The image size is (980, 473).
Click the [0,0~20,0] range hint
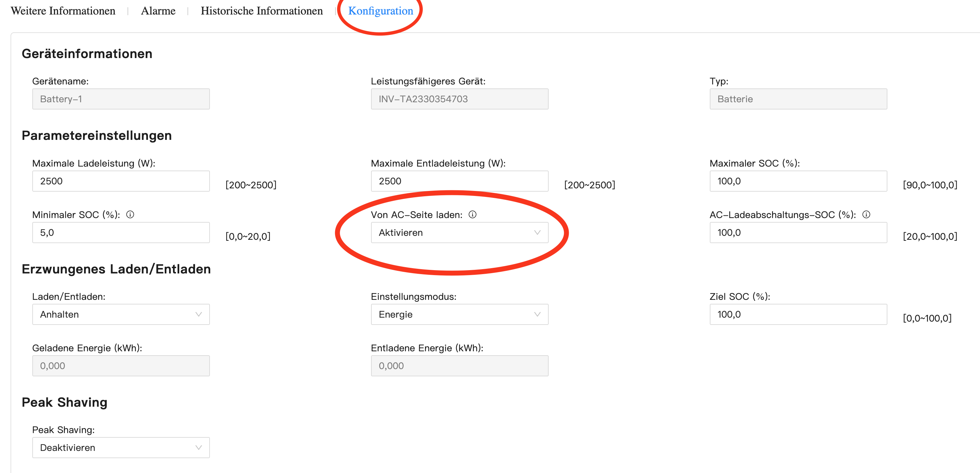[248, 236]
